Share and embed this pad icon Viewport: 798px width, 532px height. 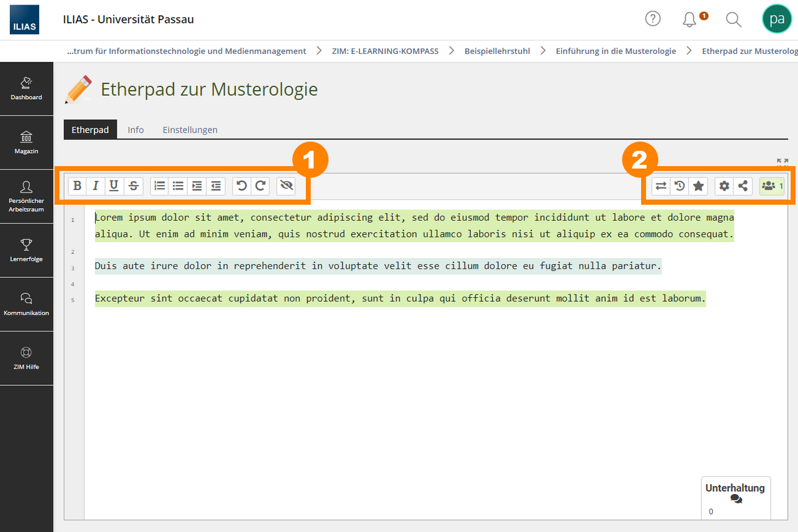[743, 186]
